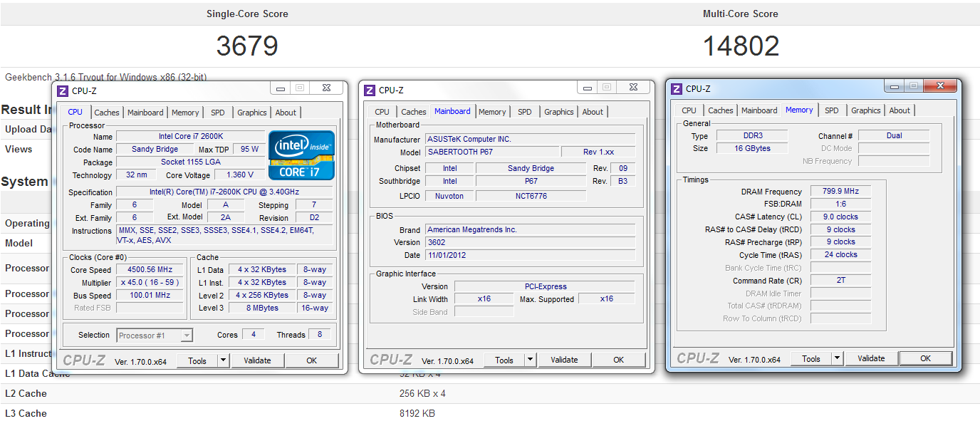Screen dimensions: 980x421
Task: Click the CPU-Z logo icon in the Mainboard window title bar
Action: coord(370,90)
